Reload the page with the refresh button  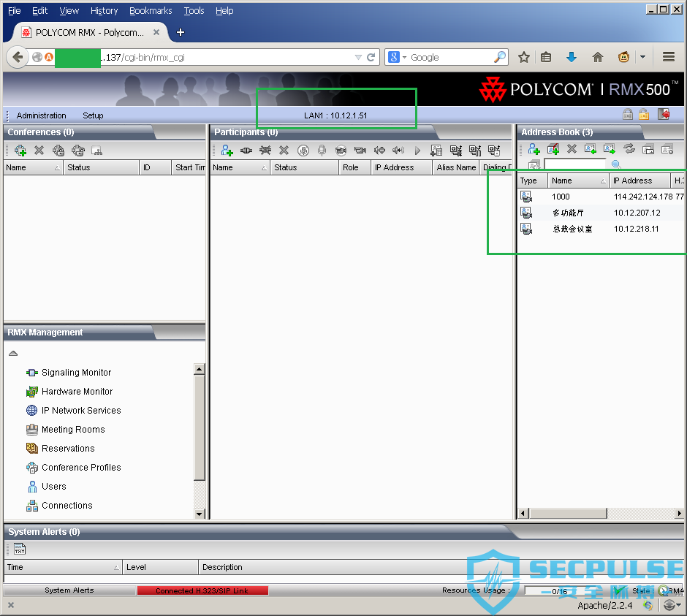371,58
